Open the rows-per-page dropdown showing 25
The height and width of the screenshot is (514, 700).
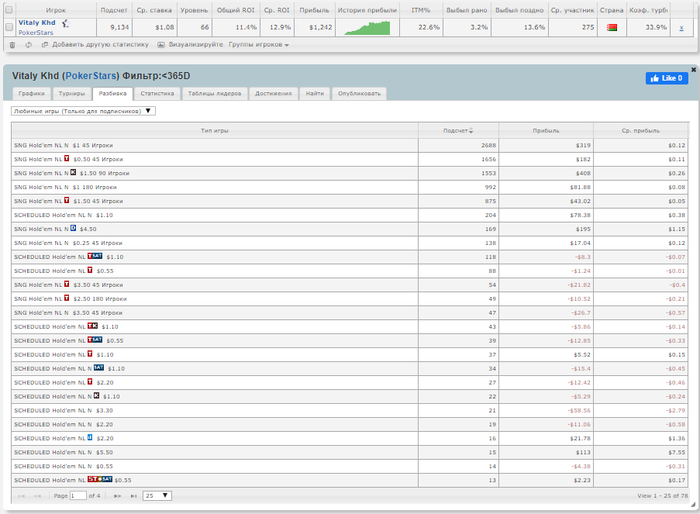157,496
